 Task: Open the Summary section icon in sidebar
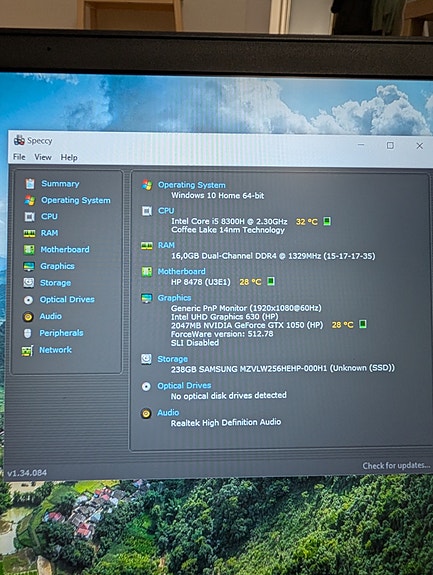30,183
